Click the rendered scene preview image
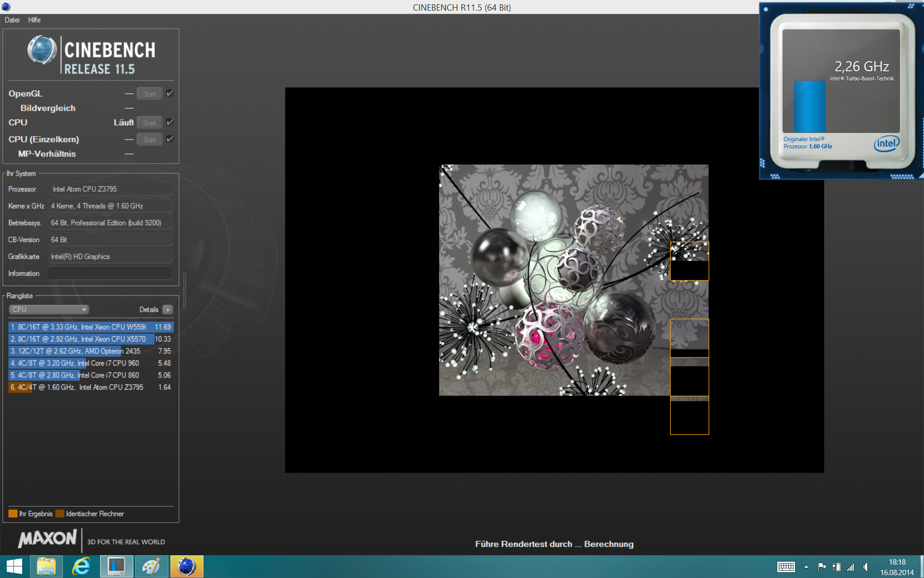Image resolution: width=924 pixels, height=578 pixels. (573, 280)
